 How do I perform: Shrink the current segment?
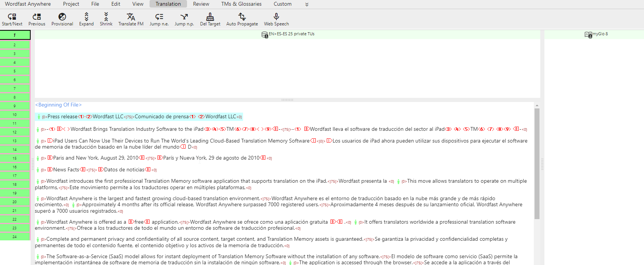[106, 16]
